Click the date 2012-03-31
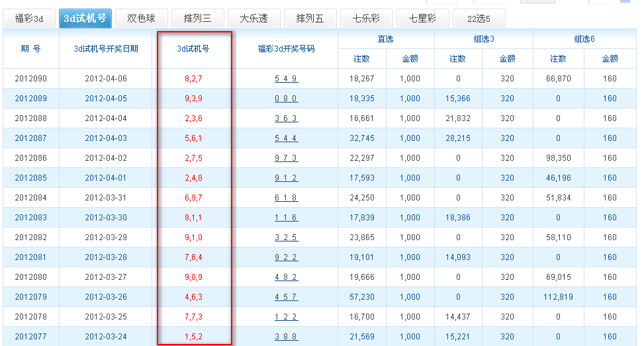644x346 pixels. (x=106, y=197)
